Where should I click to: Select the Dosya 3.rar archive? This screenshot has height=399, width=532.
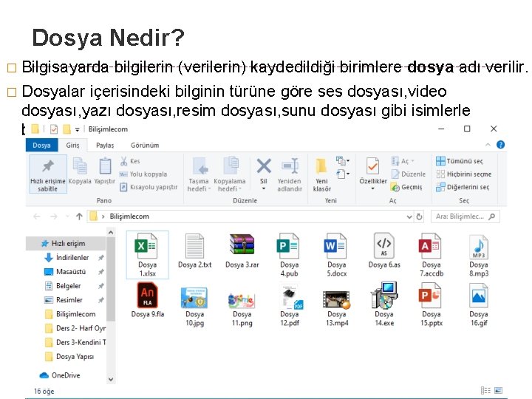pos(242,251)
